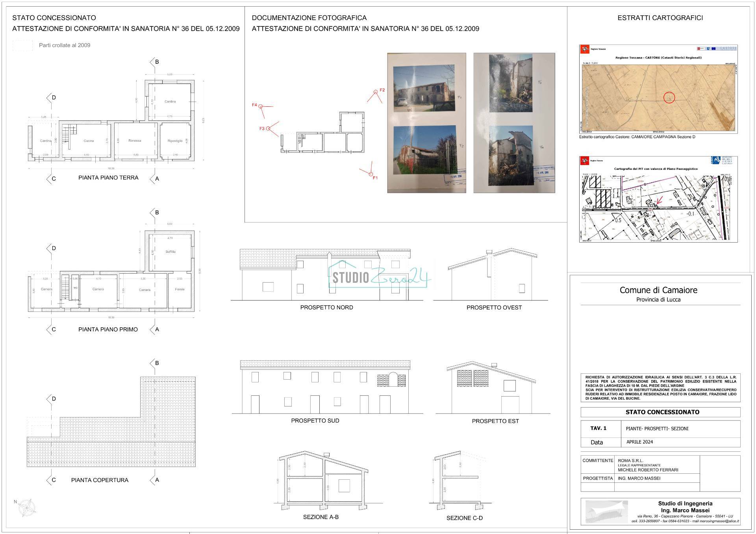Click the F3 camera viewpoint marker
This screenshot has width=756, height=534.
pos(268,128)
